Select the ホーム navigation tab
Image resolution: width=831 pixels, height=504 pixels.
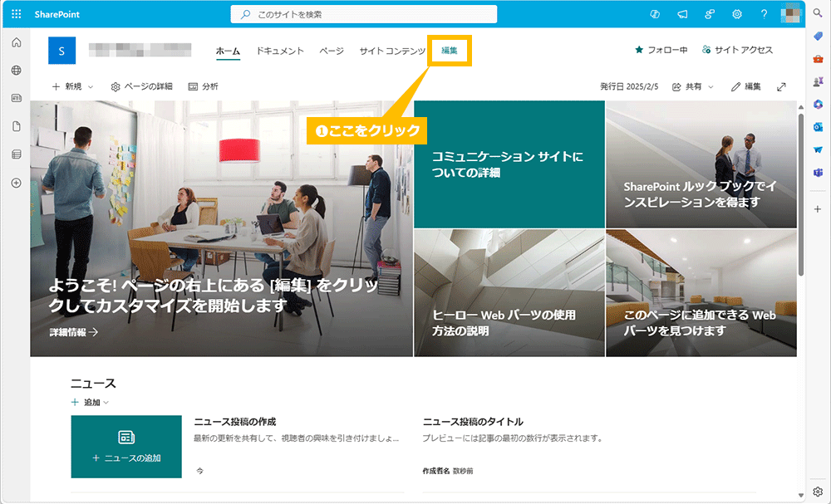[x=228, y=51]
